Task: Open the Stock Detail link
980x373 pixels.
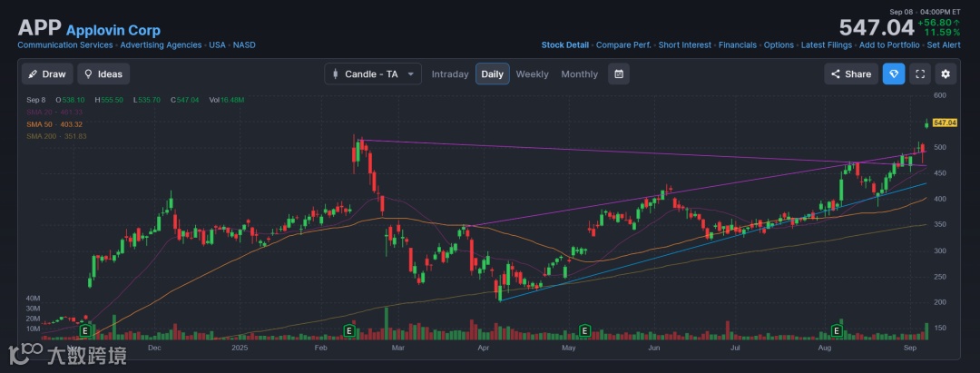Action: tap(565, 45)
